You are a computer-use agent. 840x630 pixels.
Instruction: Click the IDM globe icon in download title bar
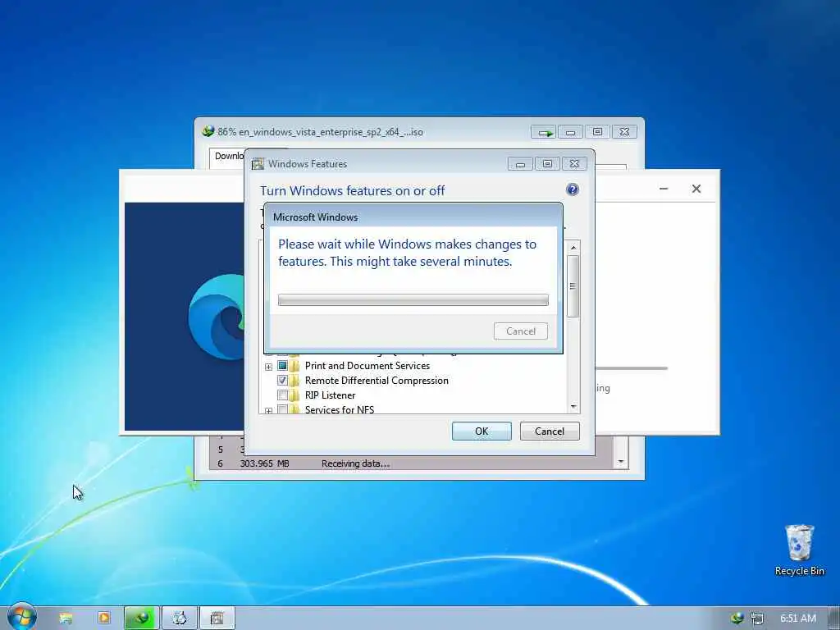tap(208, 131)
